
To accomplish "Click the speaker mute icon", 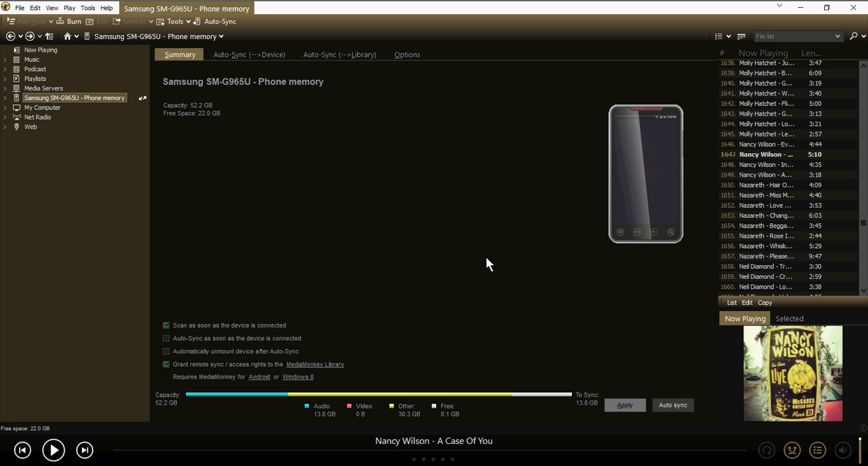I will (842, 451).
